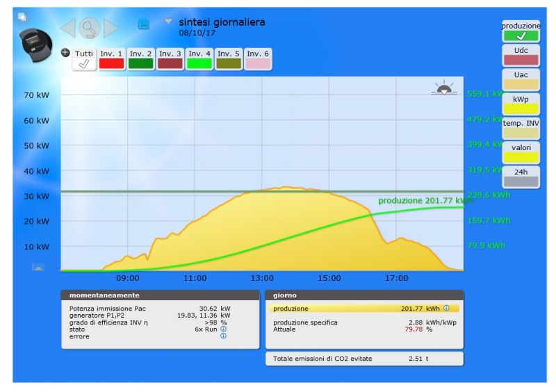The height and width of the screenshot is (392, 556).
Task: Toggle Inv. 2 dark green series
Action: point(141,59)
